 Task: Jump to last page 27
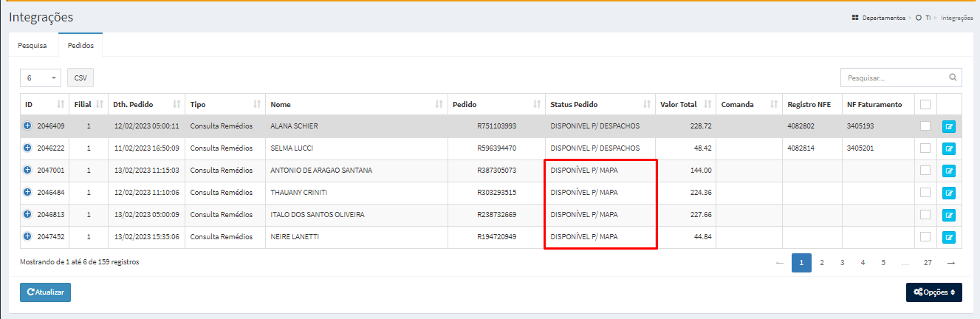point(928,262)
